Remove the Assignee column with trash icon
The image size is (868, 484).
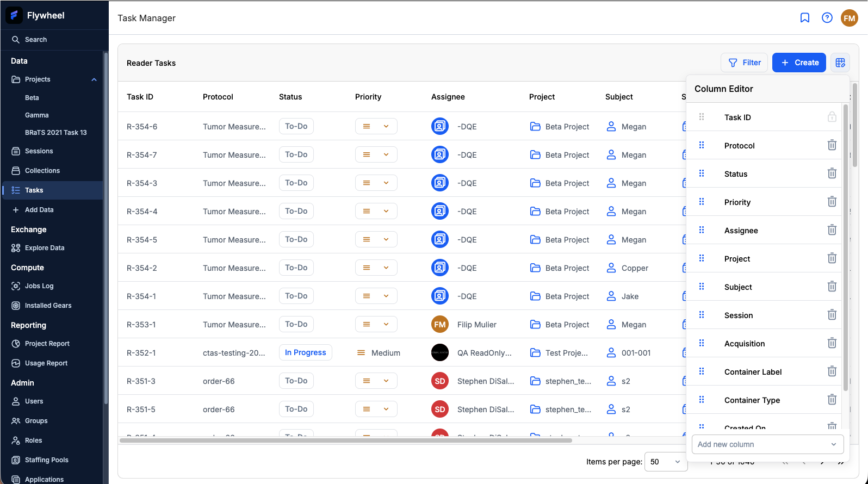[832, 230]
